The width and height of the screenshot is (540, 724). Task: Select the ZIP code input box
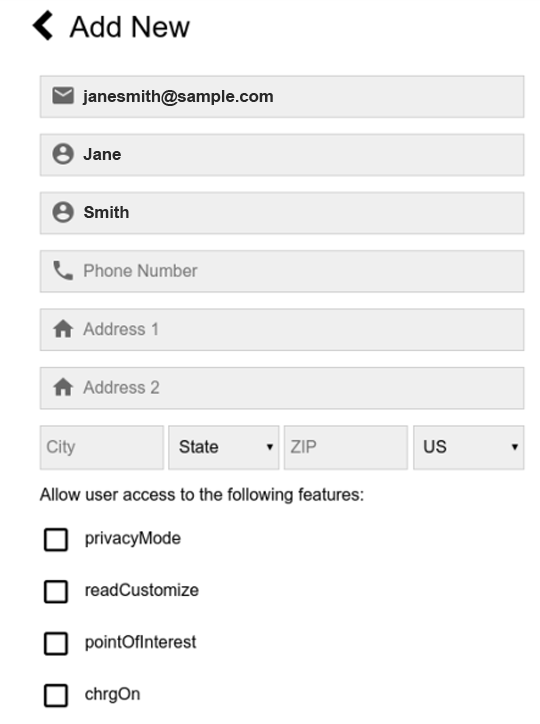click(346, 447)
